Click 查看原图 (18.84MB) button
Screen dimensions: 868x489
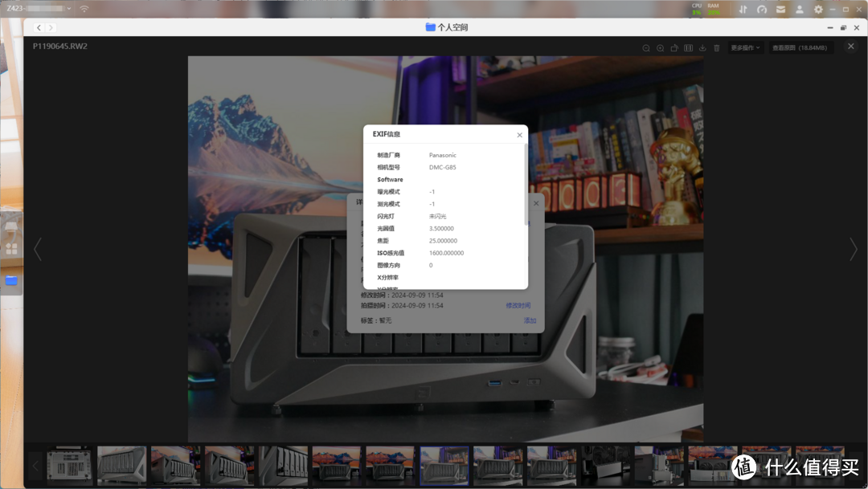[x=801, y=48]
